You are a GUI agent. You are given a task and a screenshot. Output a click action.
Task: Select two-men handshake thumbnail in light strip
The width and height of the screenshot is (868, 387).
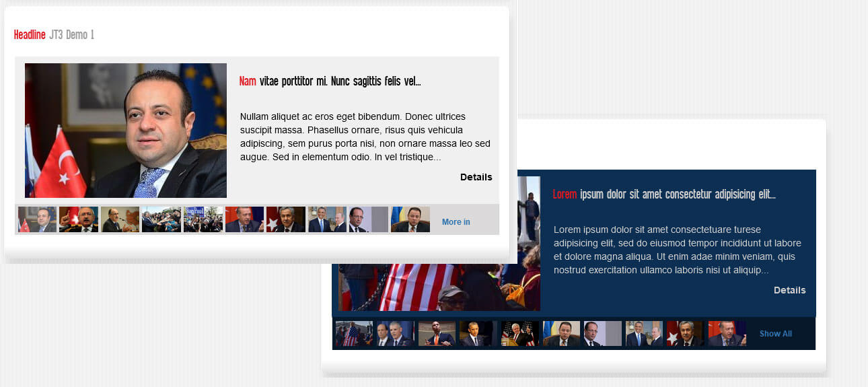pos(327,219)
